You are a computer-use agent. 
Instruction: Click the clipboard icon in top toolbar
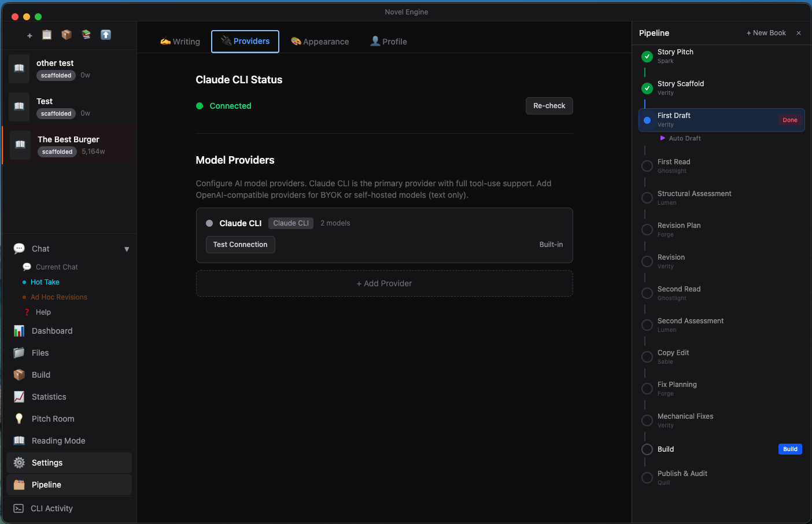pos(47,35)
